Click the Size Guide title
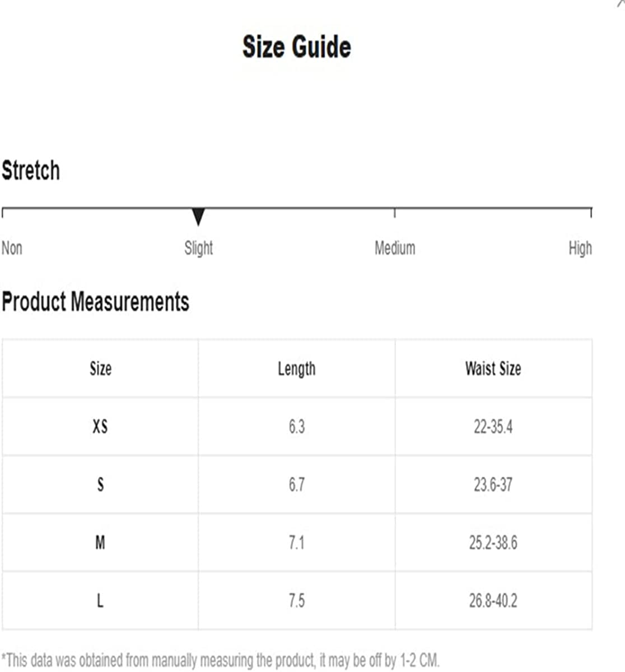This screenshot has width=625, height=672. tap(297, 46)
